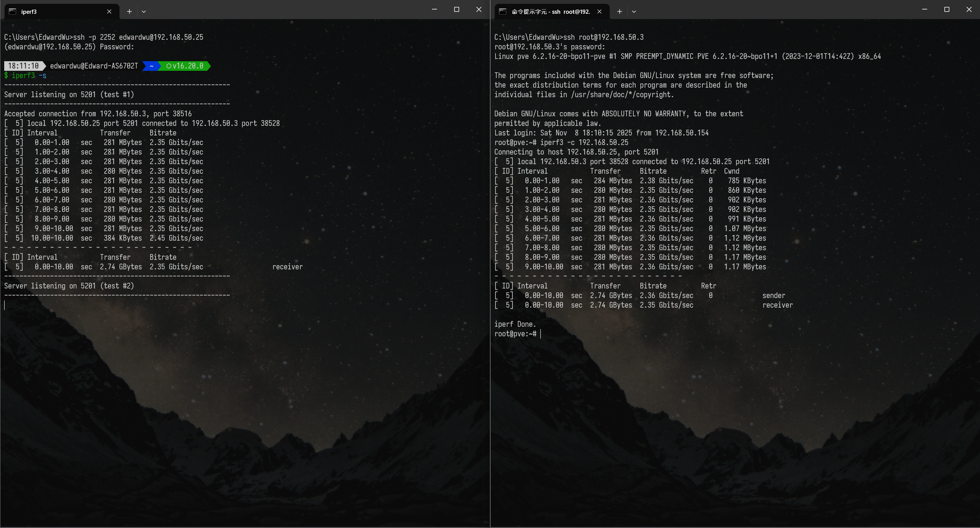This screenshot has width=980, height=528.
Task: Close the iperf3 terminal window
Action: click(479, 9)
